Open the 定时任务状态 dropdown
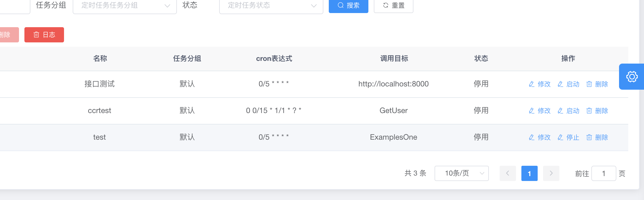The image size is (644, 200). coord(271,5)
